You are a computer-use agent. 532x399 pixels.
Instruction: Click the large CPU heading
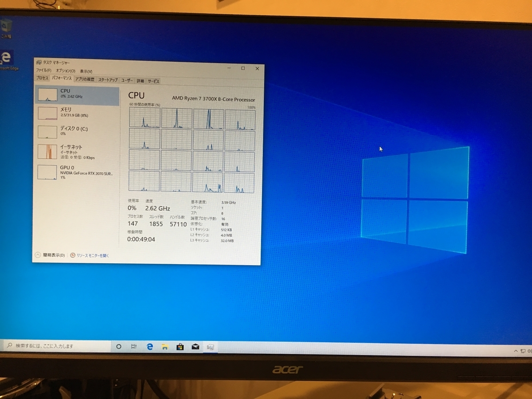(x=136, y=95)
